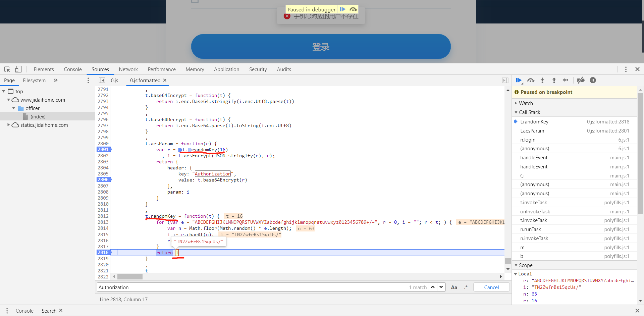644x316 pixels.
Task: Click the code editor horizontal scrollbar thumb
Action: click(130, 276)
